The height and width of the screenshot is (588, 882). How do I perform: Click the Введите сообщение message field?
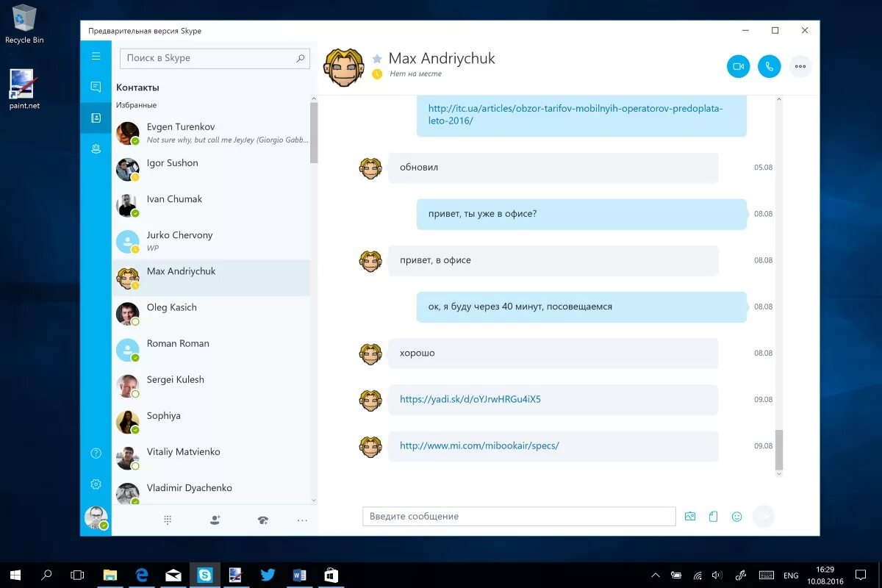(x=519, y=516)
